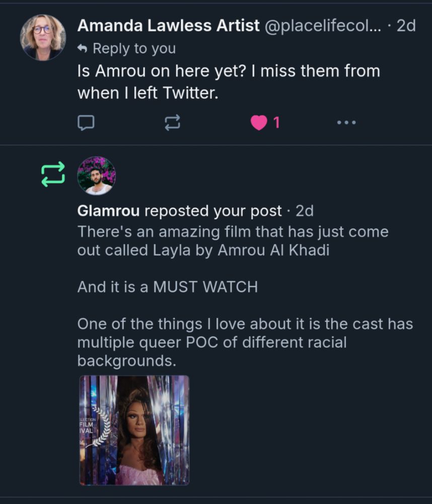Click the "reposted your post" text
The height and width of the screenshot is (504, 432).
(213, 211)
